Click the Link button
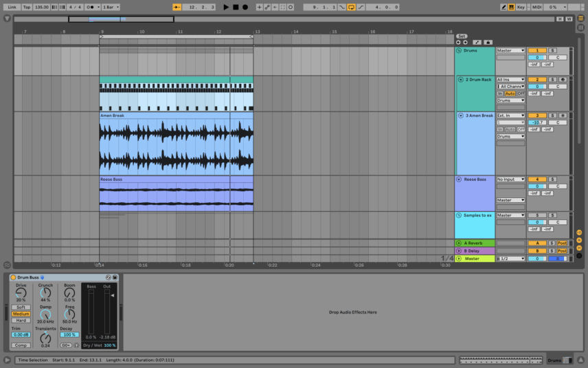This screenshot has width=588, height=368. (12, 7)
